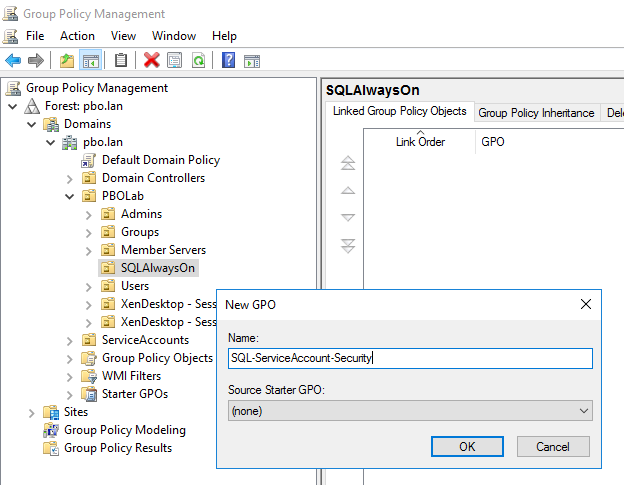Open the Source Starter GPO dropdown
Viewport: 624px width, 485px height.
tap(410, 411)
